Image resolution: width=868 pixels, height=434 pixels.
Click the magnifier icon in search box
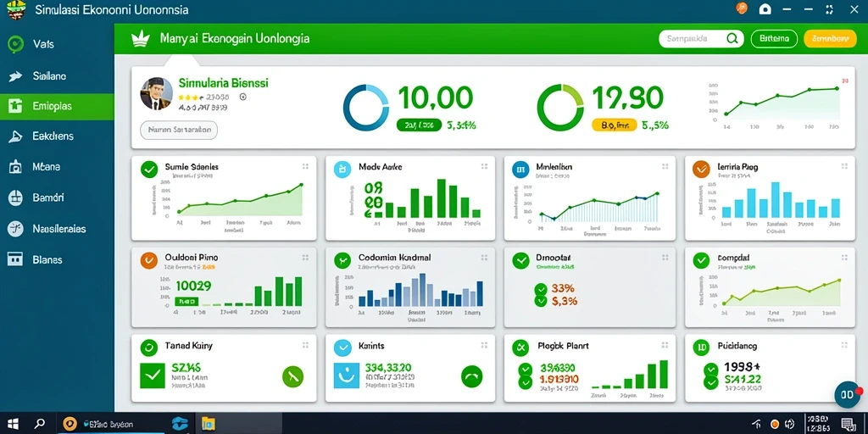pos(732,38)
